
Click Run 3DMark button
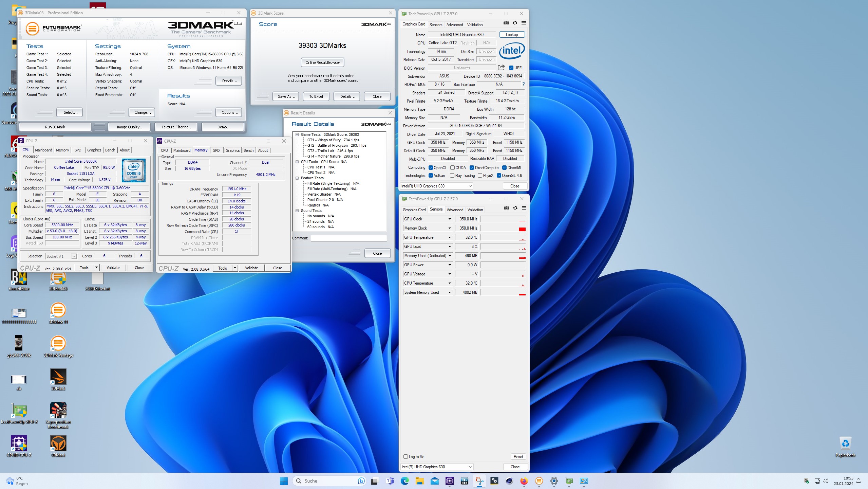(55, 127)
